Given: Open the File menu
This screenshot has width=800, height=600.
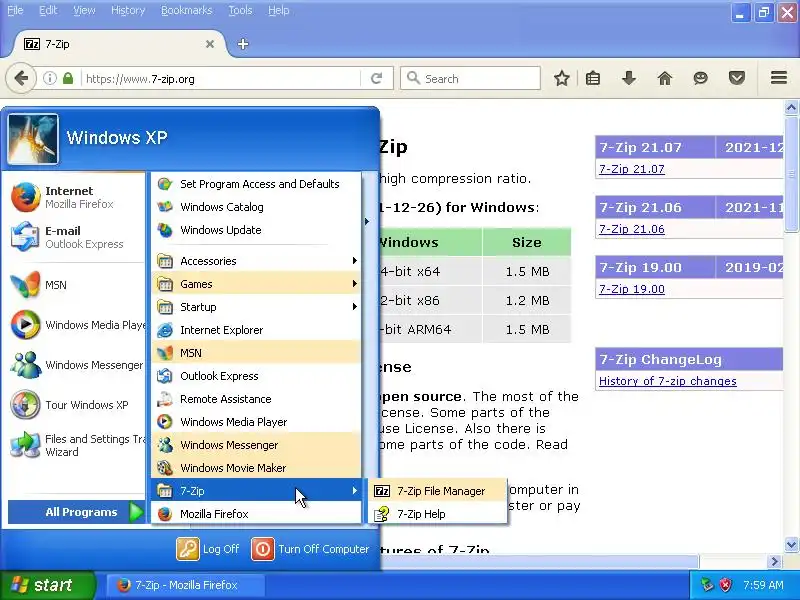Looking at the screenshot, I should (15, 10).
